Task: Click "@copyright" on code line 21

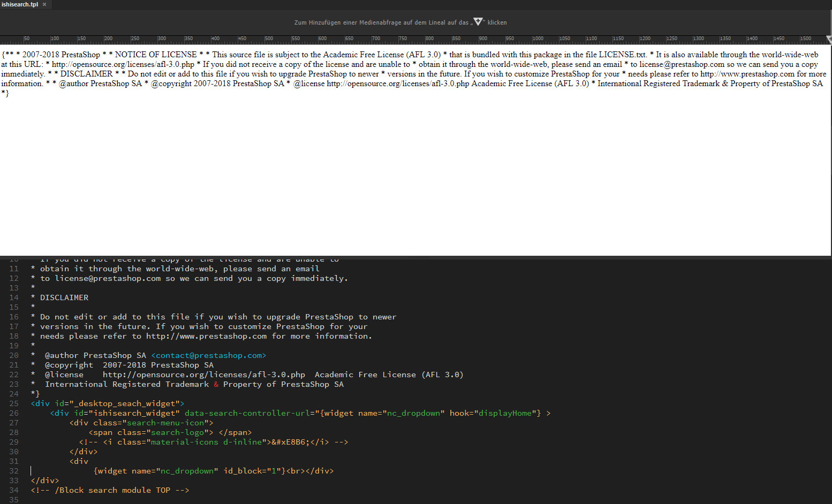Action: point(69,365)
